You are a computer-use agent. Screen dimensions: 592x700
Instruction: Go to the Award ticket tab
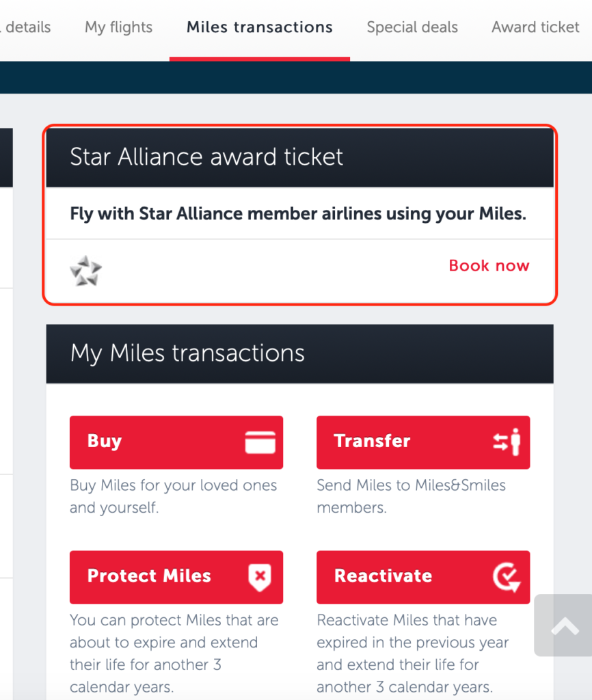[535, 27]
